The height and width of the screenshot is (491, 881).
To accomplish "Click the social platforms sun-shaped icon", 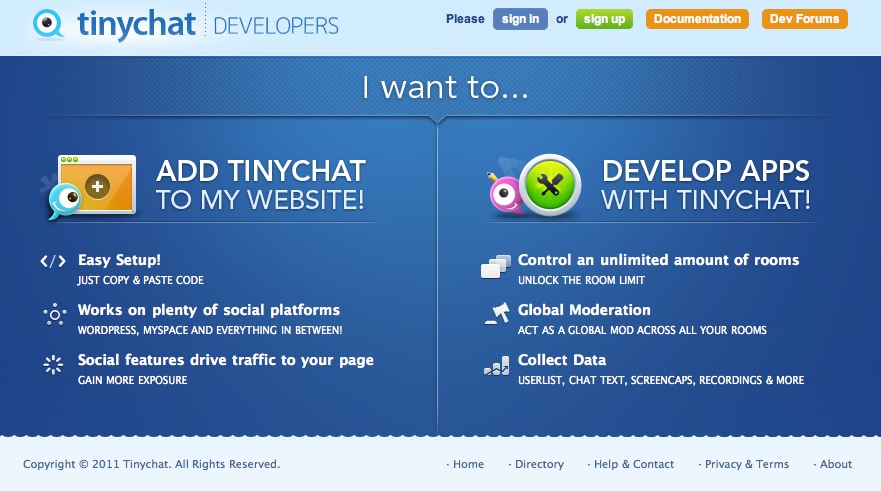I will coord(53,315).
